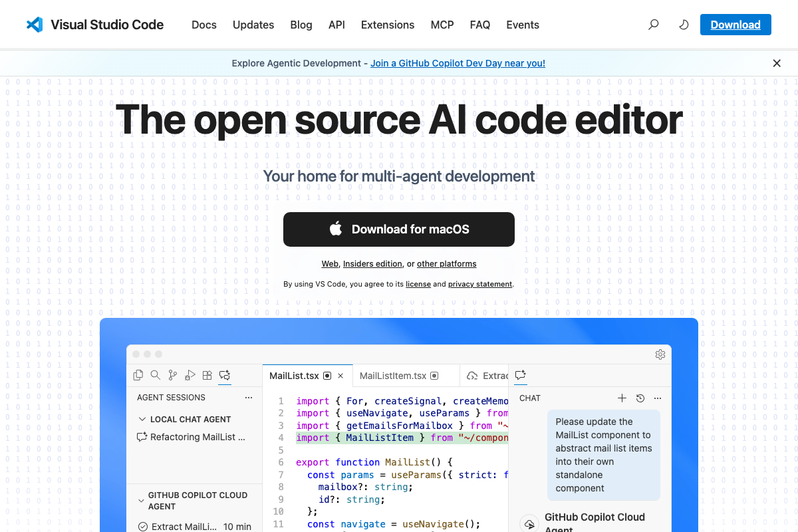Click the Visual Studio Code logo icon
This screenshot has height=532, width=798.
[x=35, y=25]
